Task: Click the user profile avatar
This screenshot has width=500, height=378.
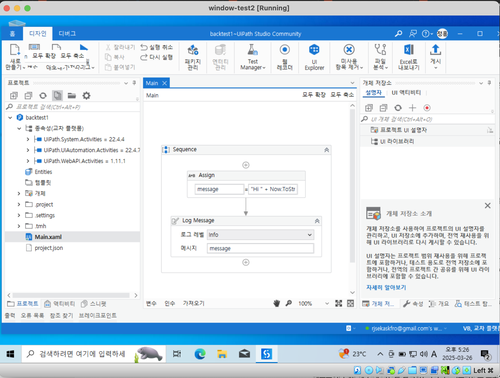Action: click(x=442, y=34)
